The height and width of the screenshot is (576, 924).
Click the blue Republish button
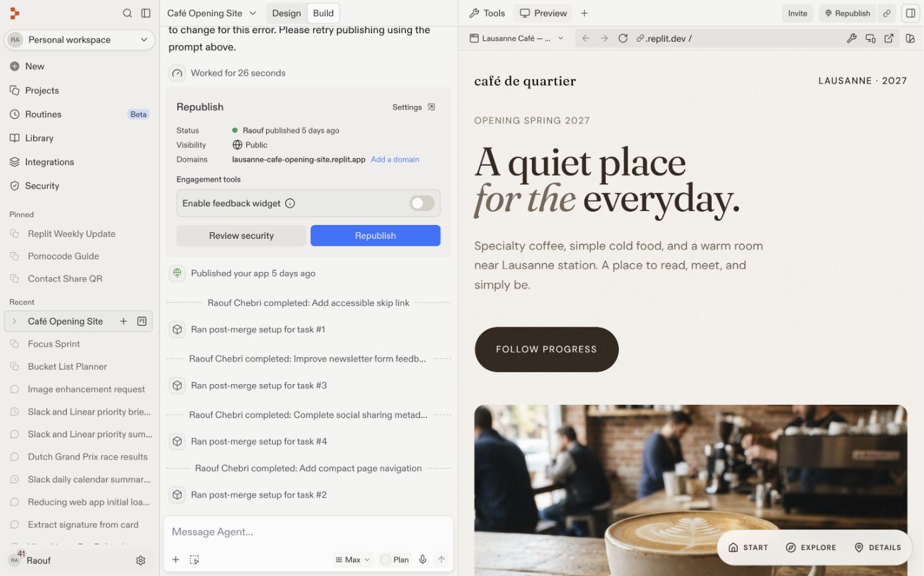(x=375, y=236)
